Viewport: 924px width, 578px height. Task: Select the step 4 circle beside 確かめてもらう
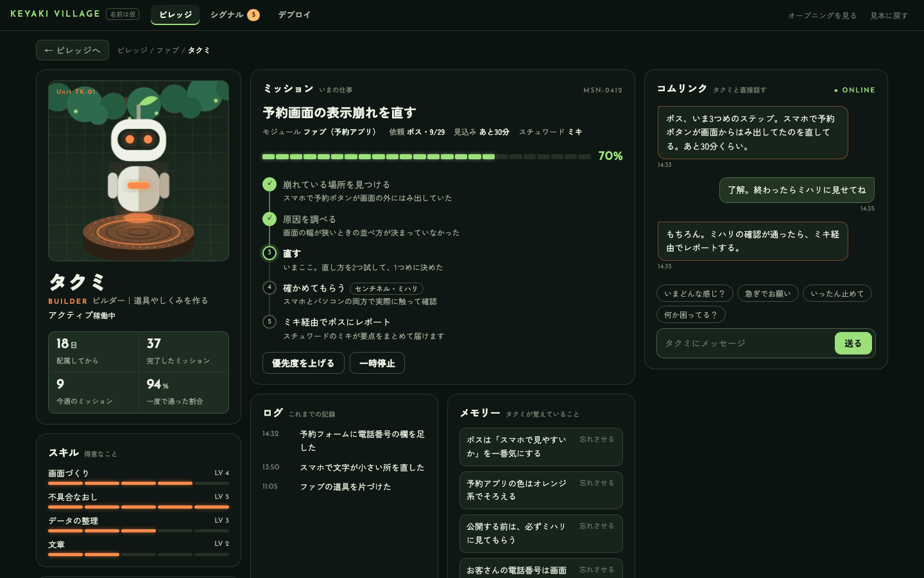pos(269,287)
